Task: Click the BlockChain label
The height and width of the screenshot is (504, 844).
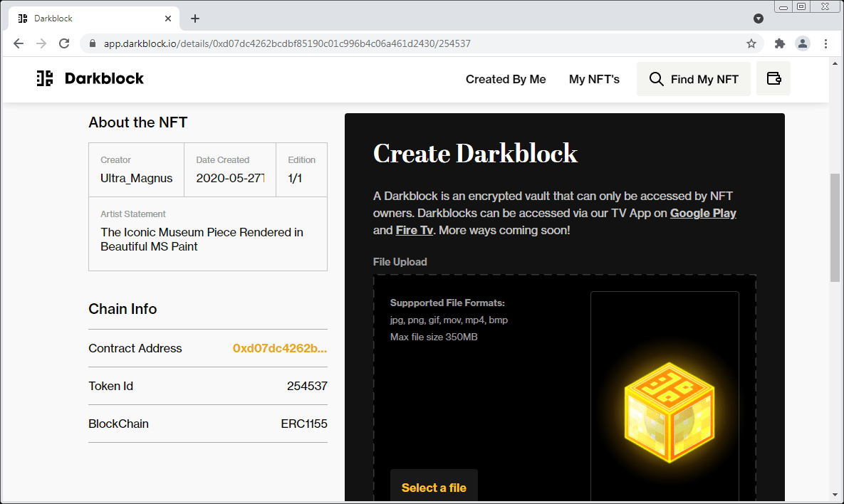Action: point(118,424)
